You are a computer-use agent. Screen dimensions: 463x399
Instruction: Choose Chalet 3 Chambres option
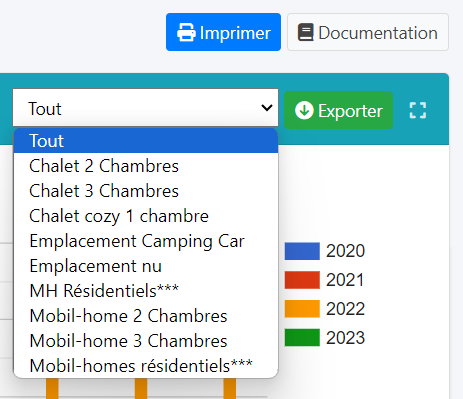click(x=146, y=191)
